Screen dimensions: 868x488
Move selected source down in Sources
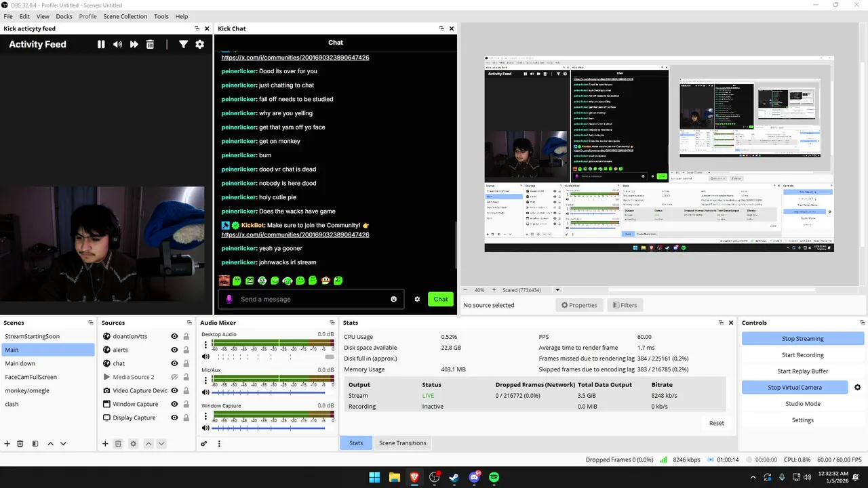click(161, 444)
